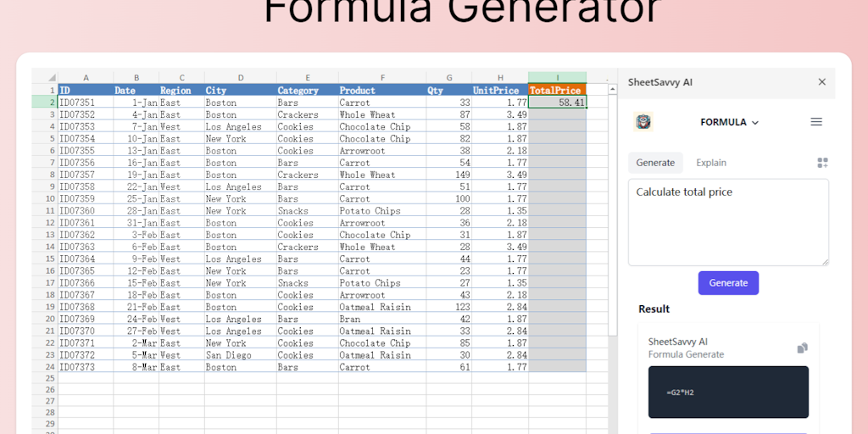Screen dimensions: 868x434
Task: Click the prompt box with 'Calculate total price'
Action: point(728,222)
